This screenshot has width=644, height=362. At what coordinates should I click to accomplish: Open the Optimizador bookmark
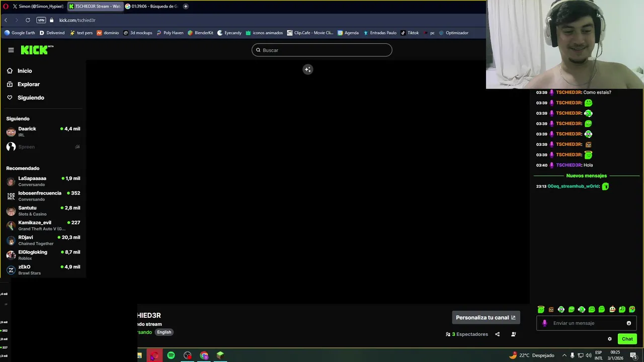[x=453, y=33]
